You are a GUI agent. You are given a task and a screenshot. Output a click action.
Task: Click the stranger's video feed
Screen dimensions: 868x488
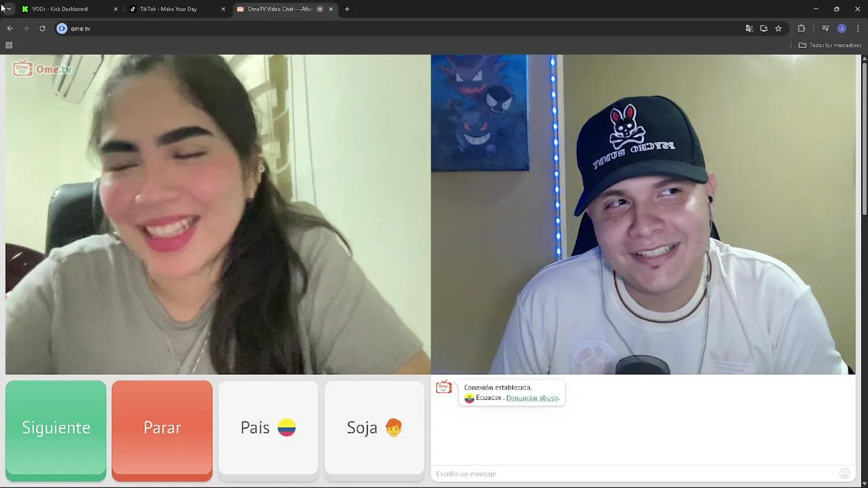tap(218, 214)
